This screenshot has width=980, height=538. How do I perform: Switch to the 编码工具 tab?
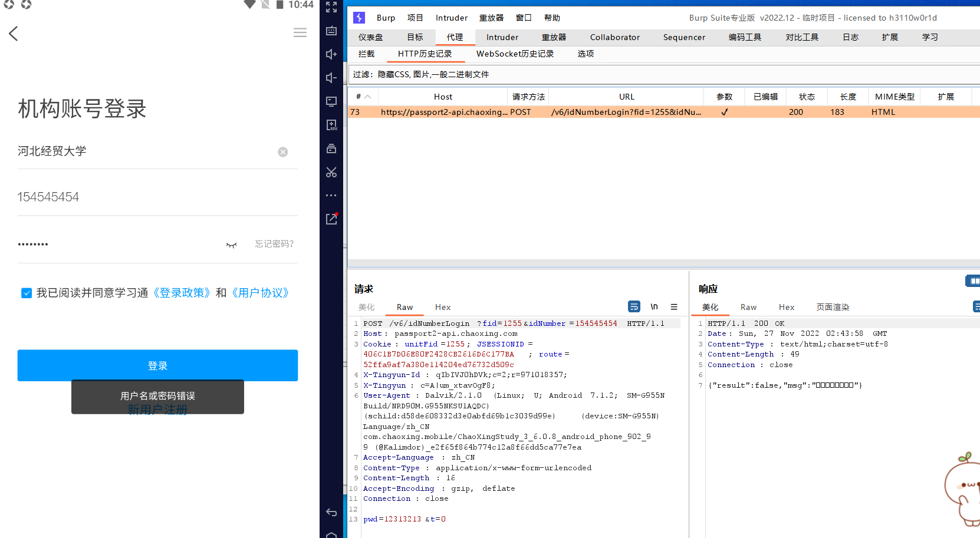[745, 37]
